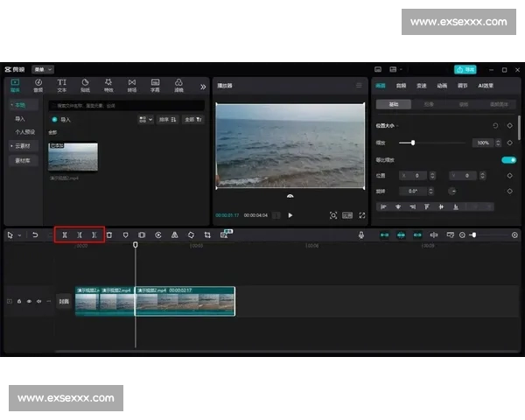Click the Export (导出) button

click(465, 69)
